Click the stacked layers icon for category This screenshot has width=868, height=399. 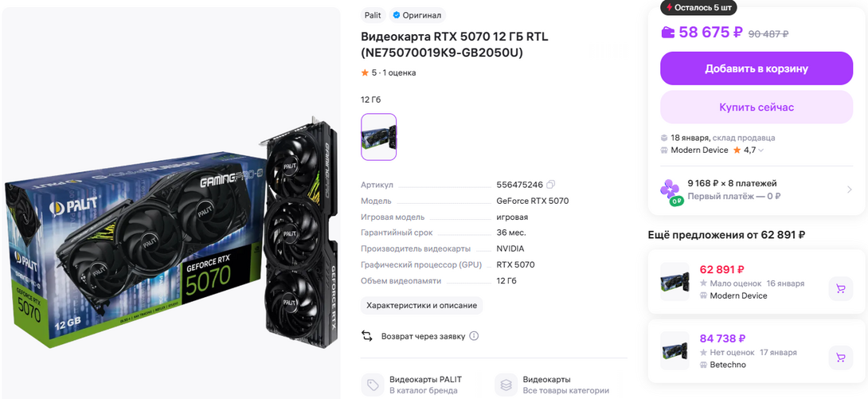[506, 385]
